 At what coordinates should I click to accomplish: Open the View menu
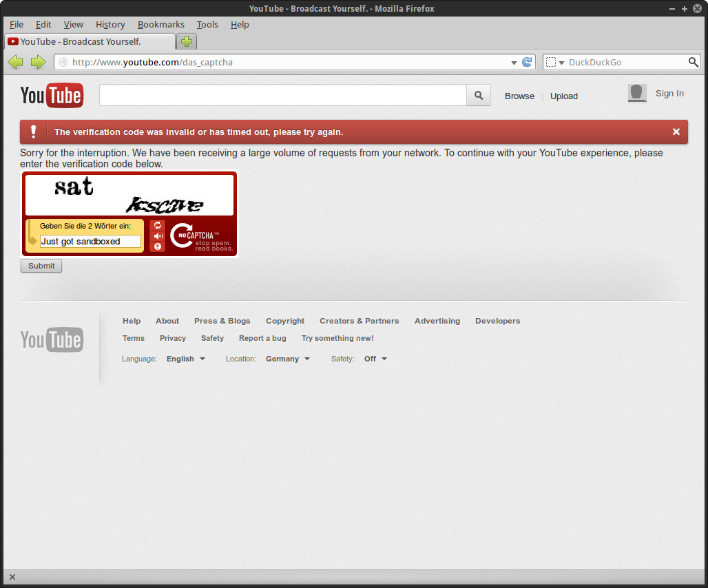tap(73, 24)
